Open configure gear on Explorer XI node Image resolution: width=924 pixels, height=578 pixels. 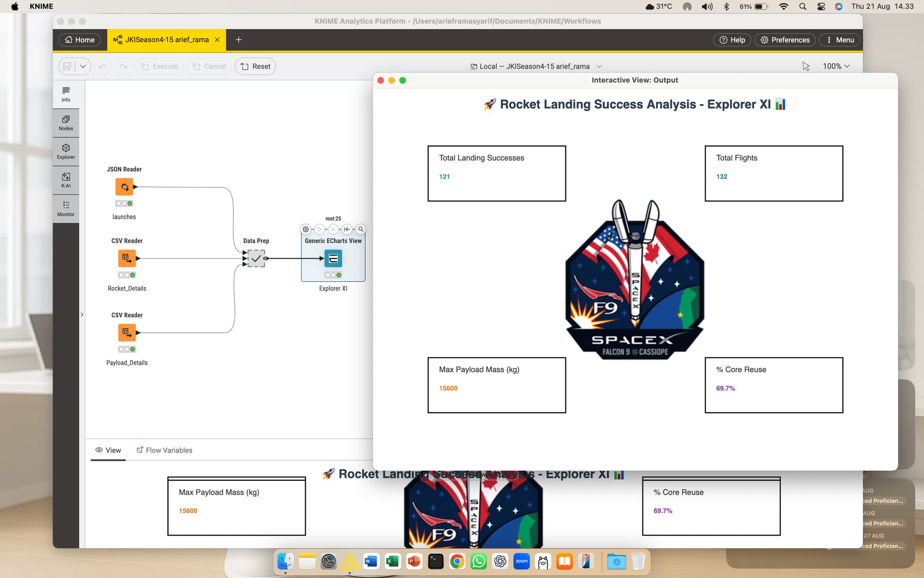coord(306,229)
